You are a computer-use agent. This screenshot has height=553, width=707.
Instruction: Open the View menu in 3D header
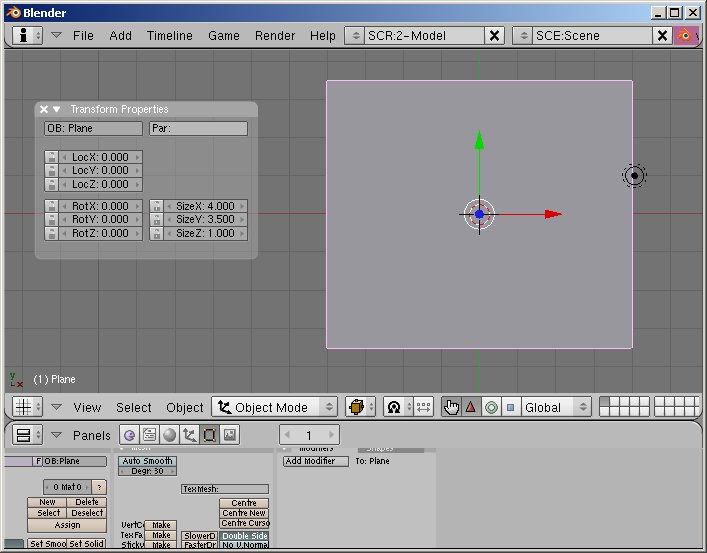tap(87, 408)
